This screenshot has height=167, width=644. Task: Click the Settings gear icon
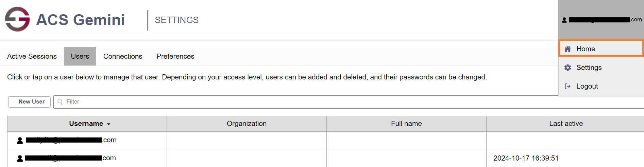pyautogui.click(x=567, y=68)
